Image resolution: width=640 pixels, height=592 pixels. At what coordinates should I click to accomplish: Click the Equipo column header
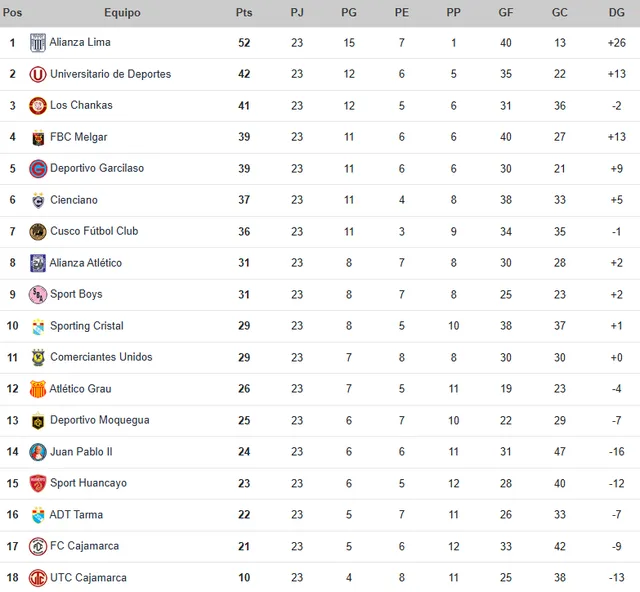pos(122,13)
